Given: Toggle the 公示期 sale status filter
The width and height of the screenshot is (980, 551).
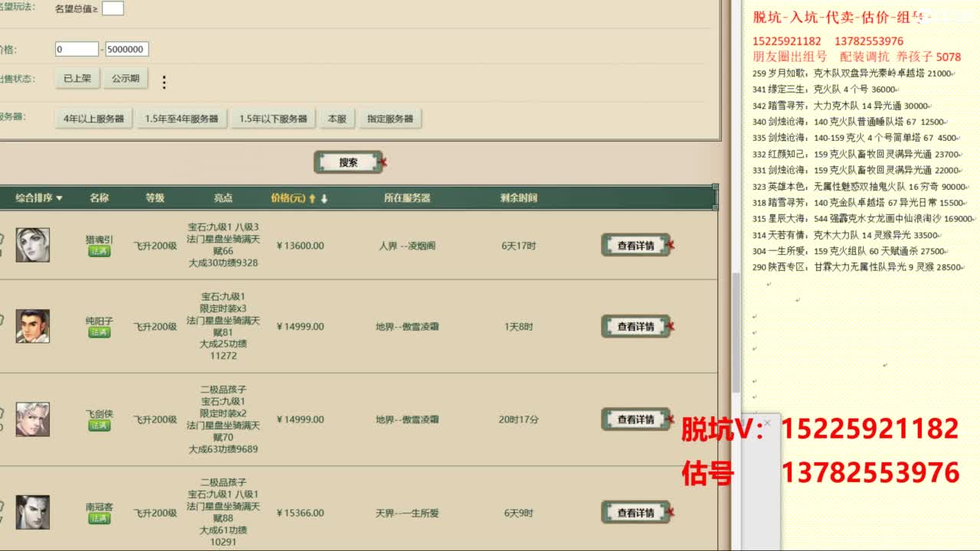Looking at the screenshot, I should point(126,78).
